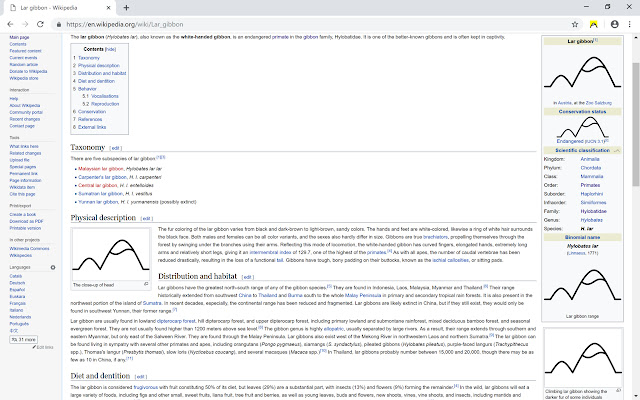Viewport: 640px width, 400px height.
Task: Open the Malaysian lar gibbon red link
Action: point(101,169)
